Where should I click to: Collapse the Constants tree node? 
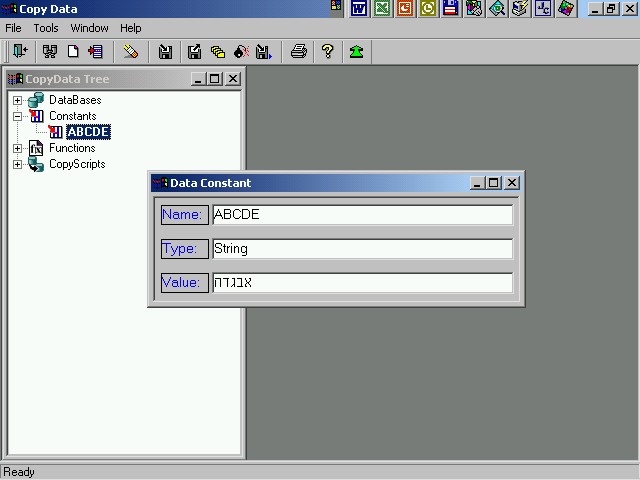tap(17, 116)
